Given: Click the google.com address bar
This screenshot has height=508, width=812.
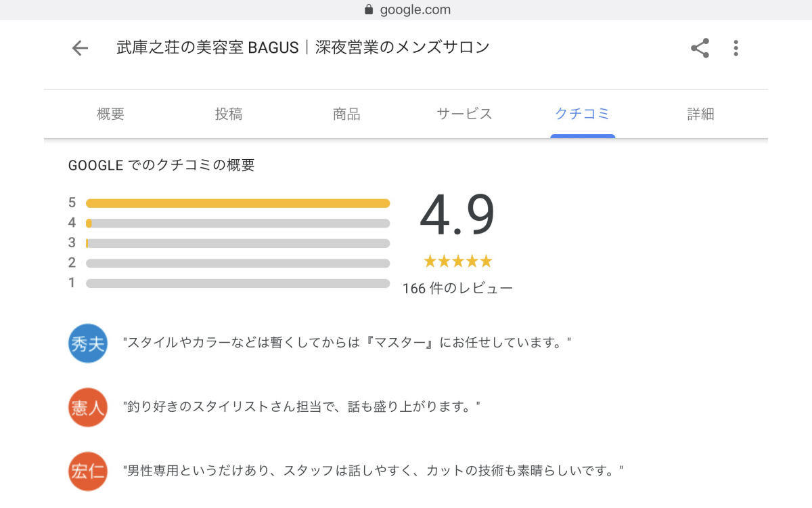Looking at the screenshot, I should 406,9.
